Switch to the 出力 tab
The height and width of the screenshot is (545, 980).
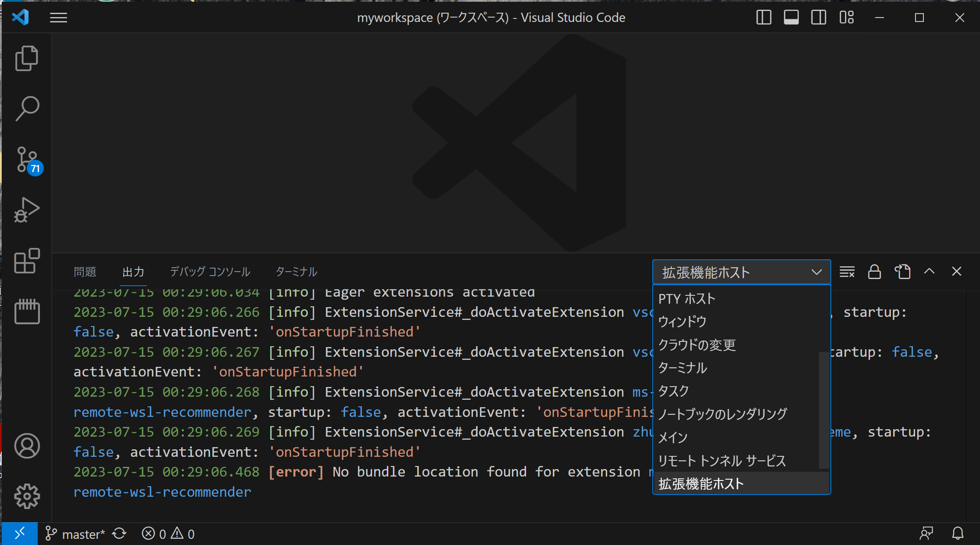pos(133,272)
